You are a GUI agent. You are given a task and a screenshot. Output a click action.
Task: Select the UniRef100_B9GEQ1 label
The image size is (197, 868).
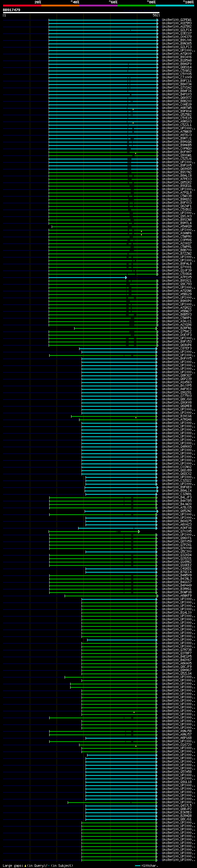pos(177,186)
